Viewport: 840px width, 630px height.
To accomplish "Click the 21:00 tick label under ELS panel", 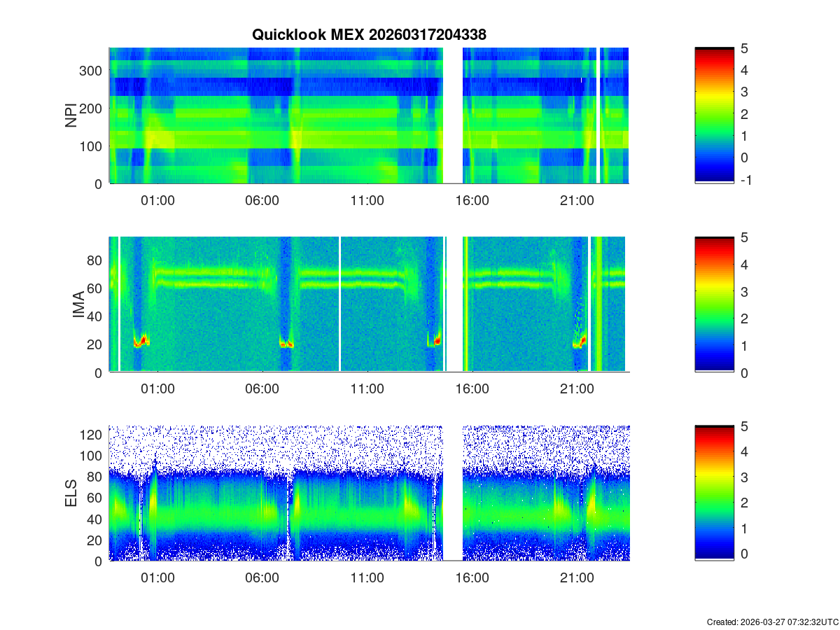I will coord(577,578).
